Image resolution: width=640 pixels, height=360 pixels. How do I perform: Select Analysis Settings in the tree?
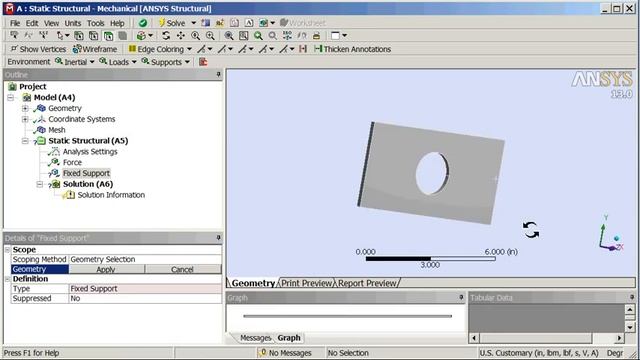[90, 151]
